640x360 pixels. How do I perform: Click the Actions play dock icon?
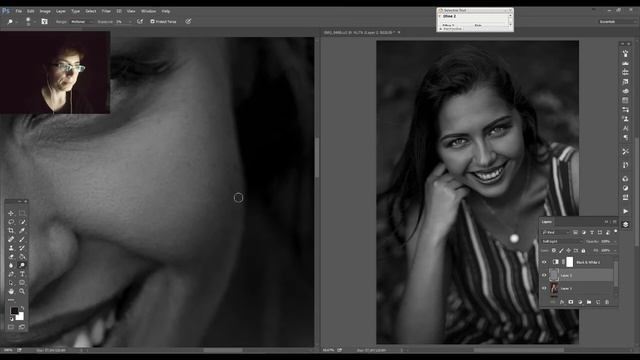coord(625,211)
